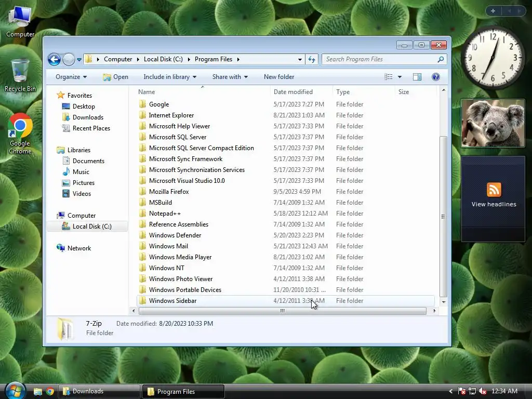Select the Windows Photo Viewer folder
This screenshot has width=532, height=399.
pos(180,279)
